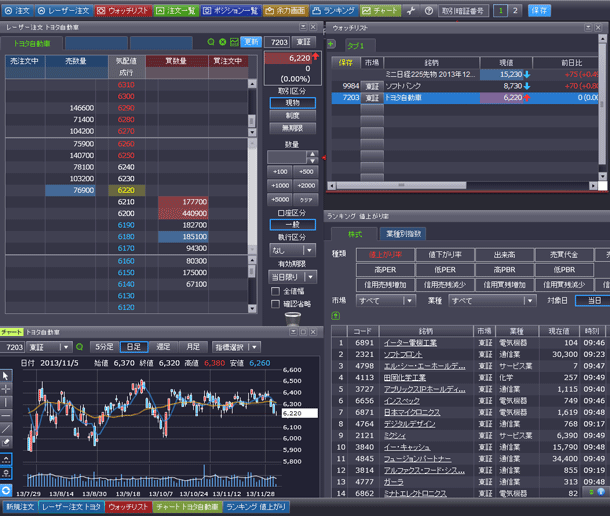Open help via the question mark icon
This screenshot has width=610, height=516.
[429, 11]
